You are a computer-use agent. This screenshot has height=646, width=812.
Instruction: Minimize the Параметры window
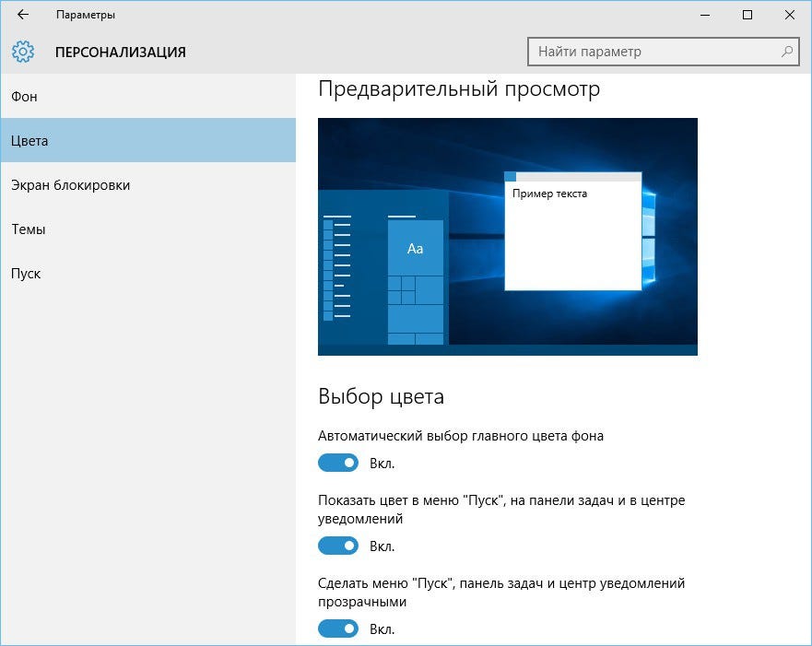coord(705,15)
